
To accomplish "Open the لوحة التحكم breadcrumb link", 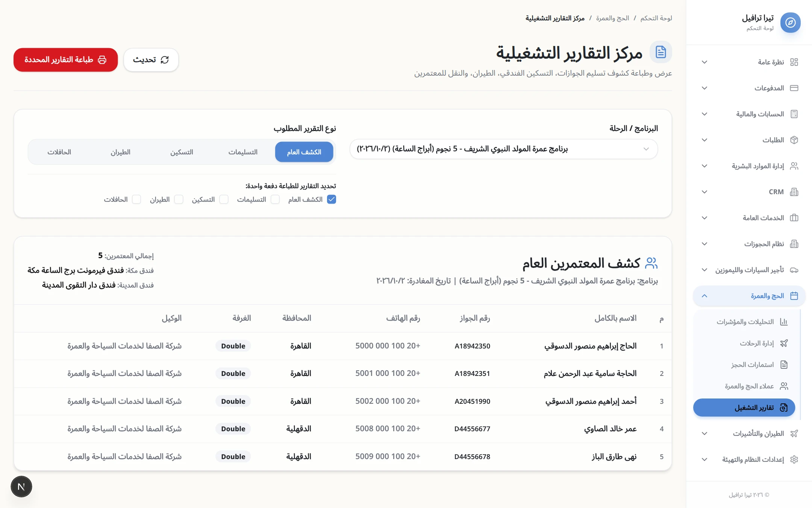I will (656, 18).
